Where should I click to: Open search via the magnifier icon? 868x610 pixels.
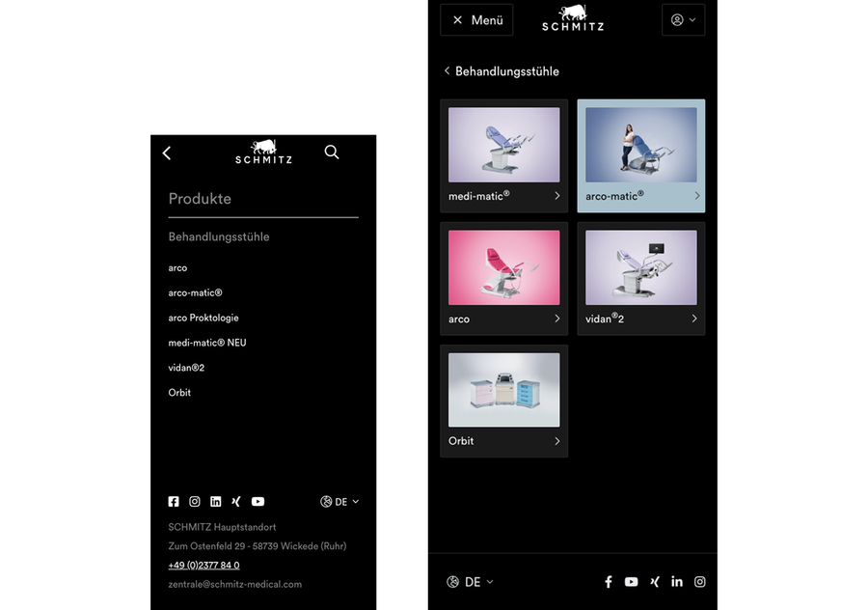(332, 152)
